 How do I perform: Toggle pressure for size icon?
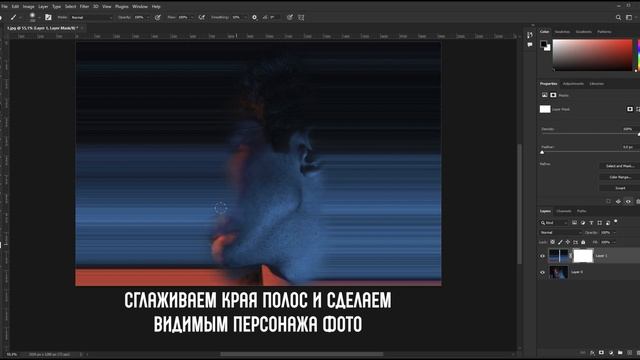click(290, 18)
